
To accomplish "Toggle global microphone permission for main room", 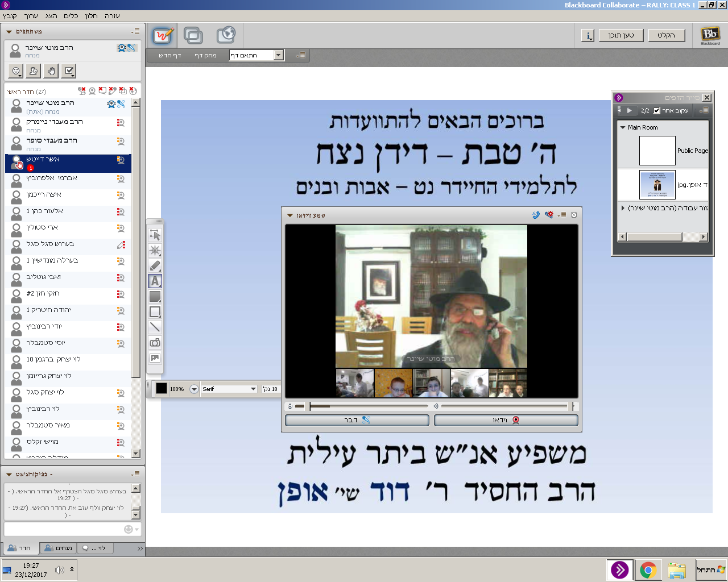I will pos(82,91).
